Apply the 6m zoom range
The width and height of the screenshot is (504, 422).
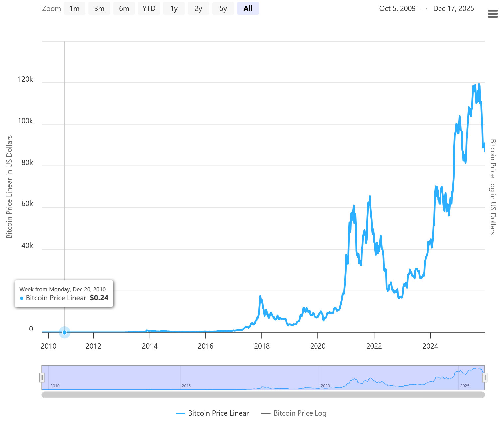coord(124,8)
